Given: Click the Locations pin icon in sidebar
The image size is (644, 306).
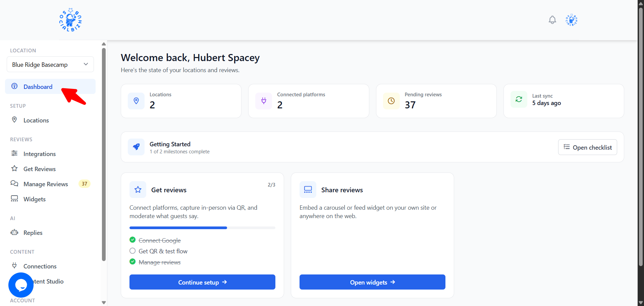Looking at the screenshot, I should 14,120.
